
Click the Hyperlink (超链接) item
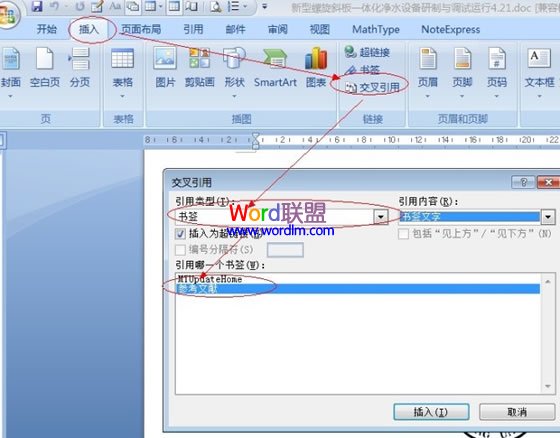367,53
